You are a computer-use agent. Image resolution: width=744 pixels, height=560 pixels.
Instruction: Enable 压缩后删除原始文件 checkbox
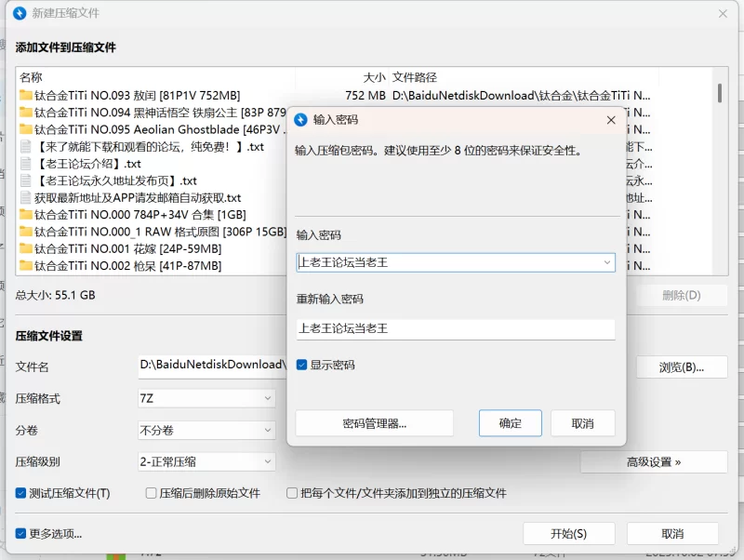(151, 493)
